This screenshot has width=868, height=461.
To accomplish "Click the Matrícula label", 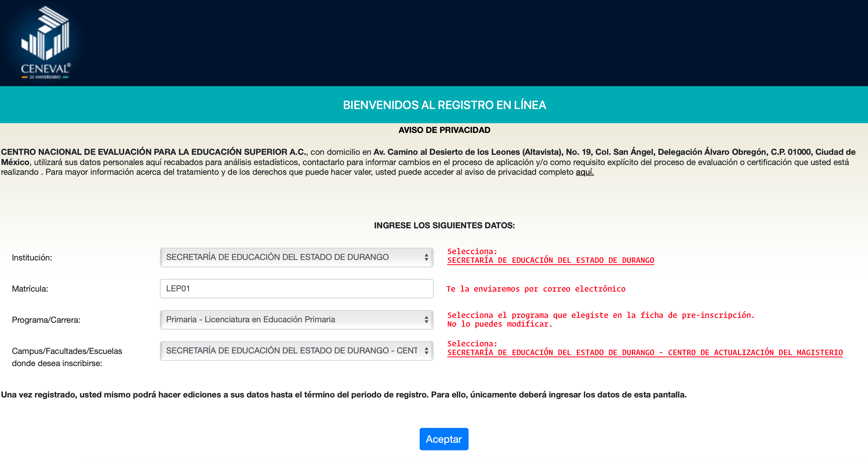I will (30, 289).
